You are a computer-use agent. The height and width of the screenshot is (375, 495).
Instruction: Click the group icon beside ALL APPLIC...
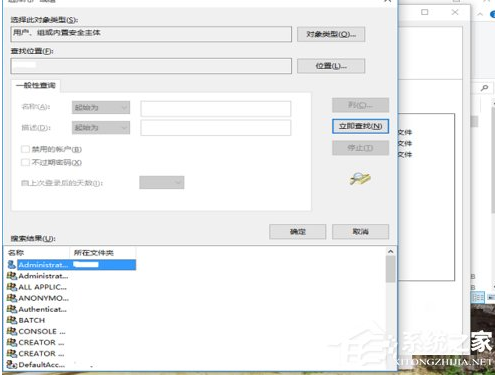[x=12, y=287]
